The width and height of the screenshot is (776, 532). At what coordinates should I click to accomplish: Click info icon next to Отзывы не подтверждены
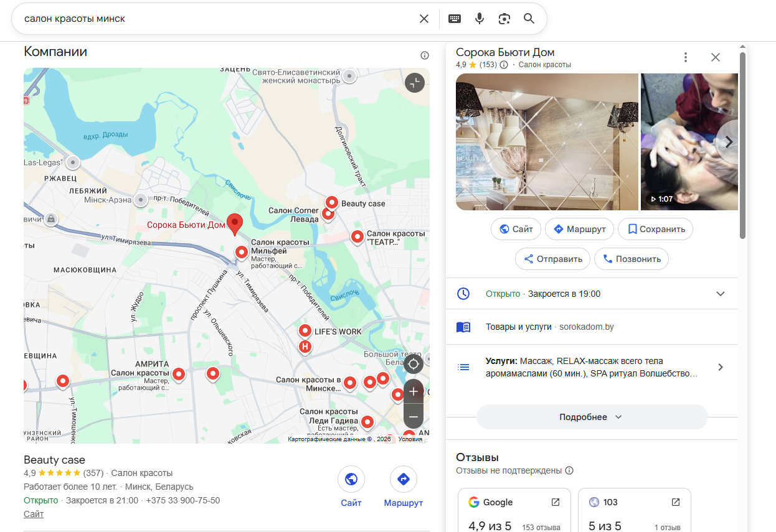pos(569,470)
